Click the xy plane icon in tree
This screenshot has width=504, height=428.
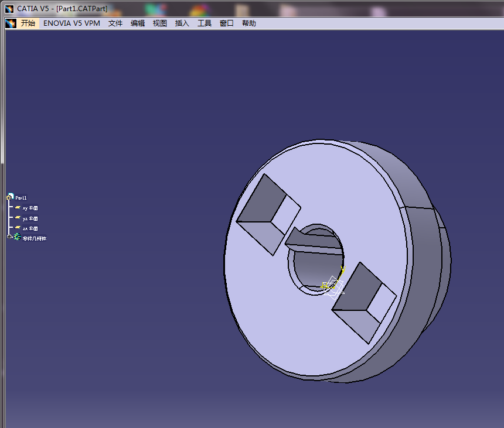18,208
